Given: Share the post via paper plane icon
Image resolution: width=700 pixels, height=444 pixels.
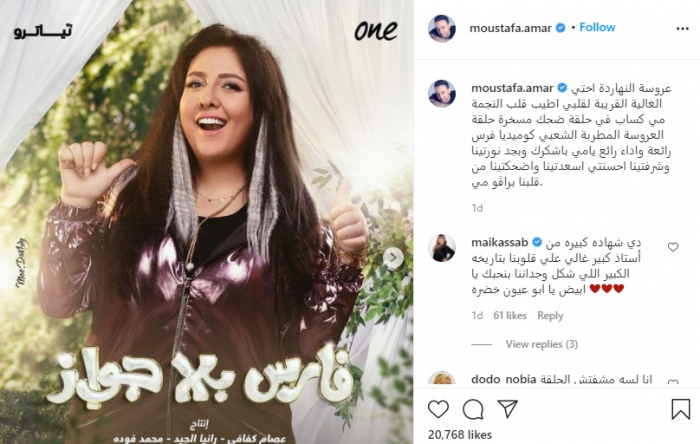Looking at the screenshot, I should tap(508, 408).
